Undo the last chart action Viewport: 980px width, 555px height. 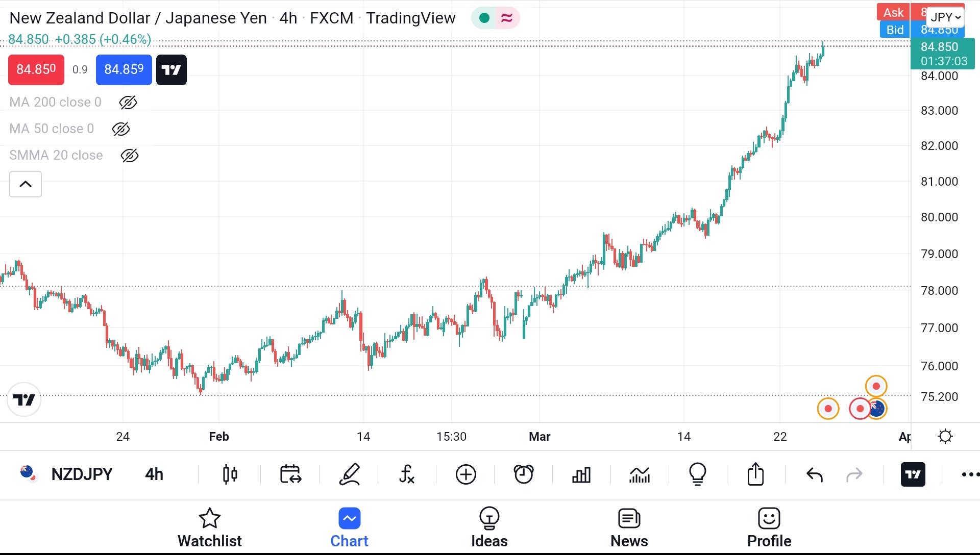point(815,474)
